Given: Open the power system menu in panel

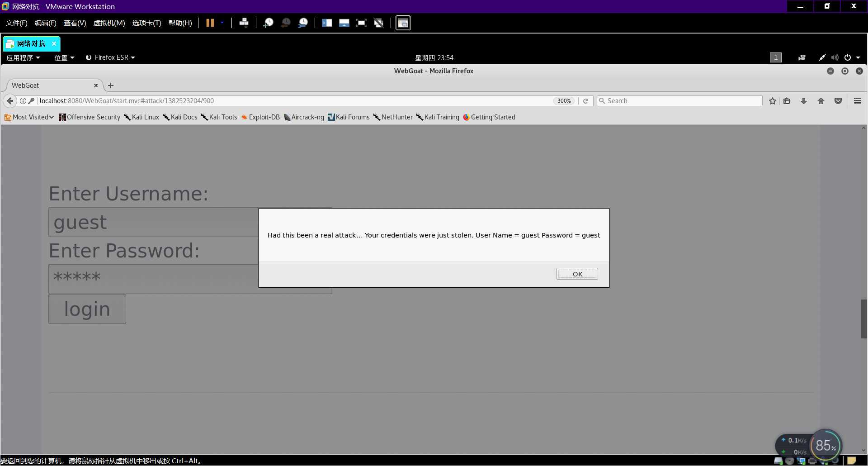Looking at the screenshot, I should 852,57.
